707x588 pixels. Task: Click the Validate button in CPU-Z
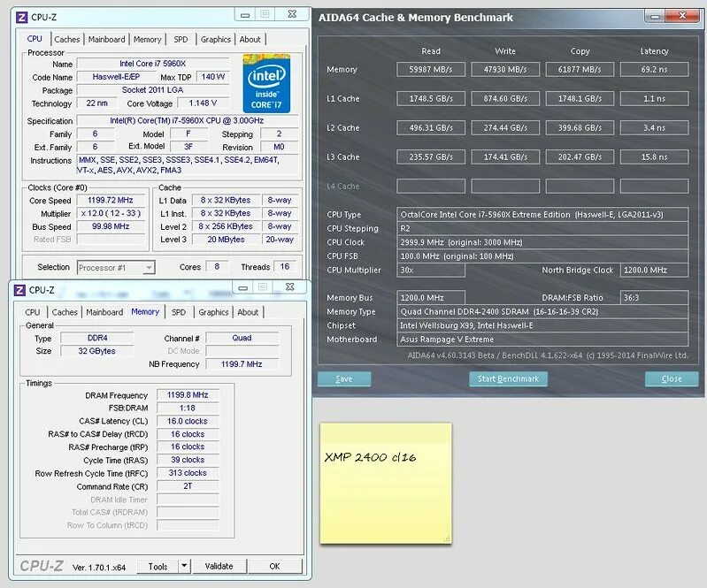pyautogui.click(x=219, y=566)
